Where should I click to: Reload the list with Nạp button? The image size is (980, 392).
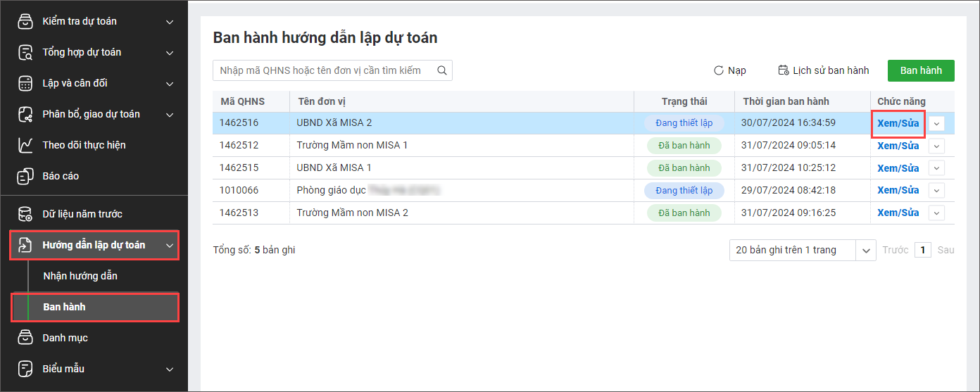[730, 70]
